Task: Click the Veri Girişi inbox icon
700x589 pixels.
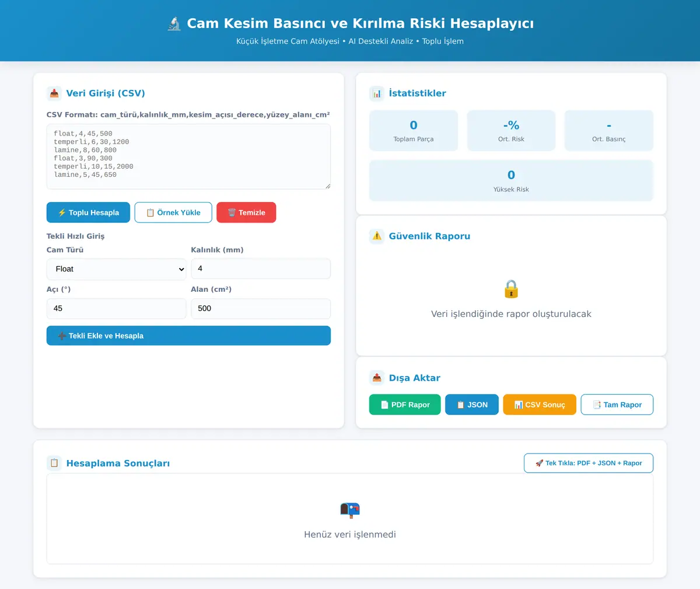Action: point(54,93)
